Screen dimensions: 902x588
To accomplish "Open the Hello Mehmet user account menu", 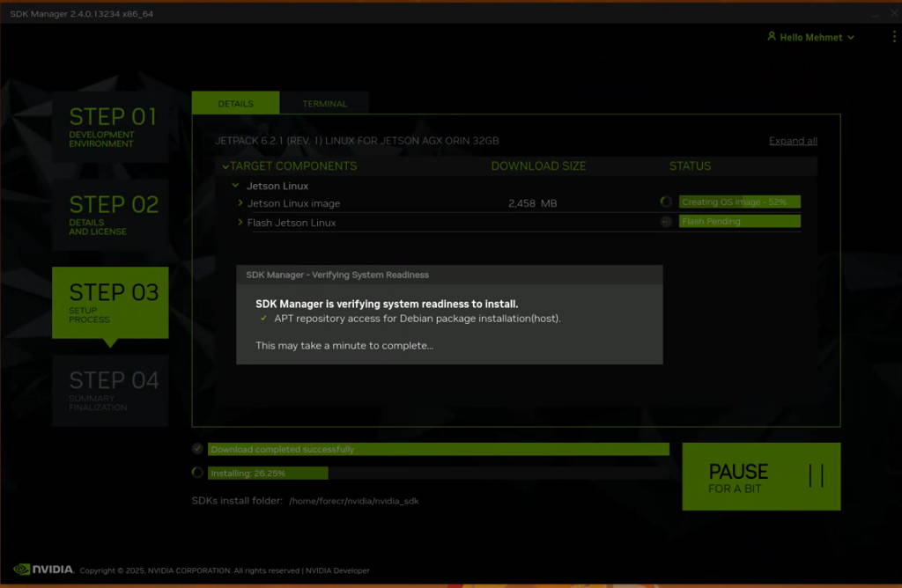I will point(811,37).
